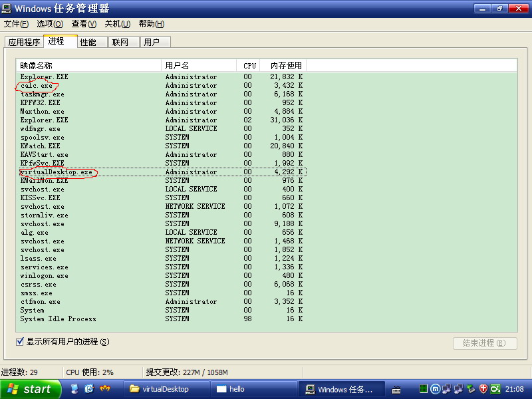Select the Maxthon.exe process row
This screenshot has height=399, width=532.
[161, 112]
